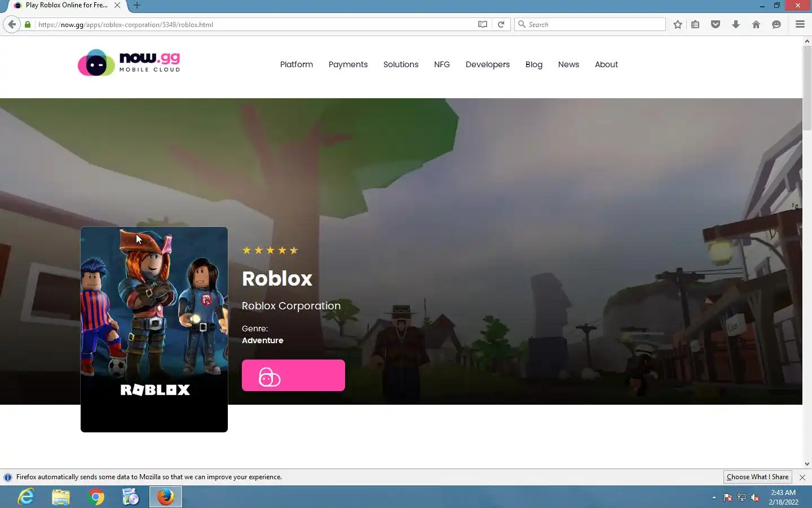The height and width of the screenshot is (508, 812).
Task: Open News in site navigation
Action: click(568, 64)
